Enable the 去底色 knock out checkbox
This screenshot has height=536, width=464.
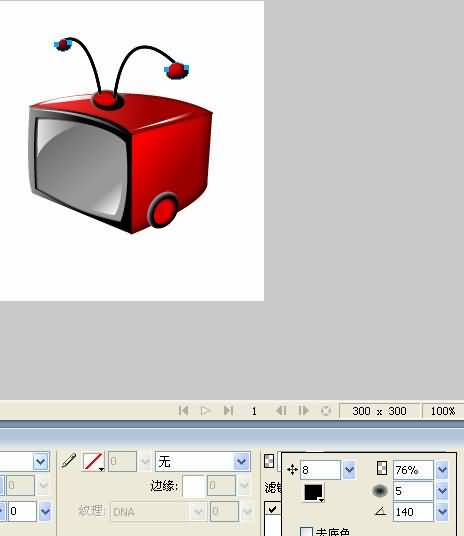[306, 532]
